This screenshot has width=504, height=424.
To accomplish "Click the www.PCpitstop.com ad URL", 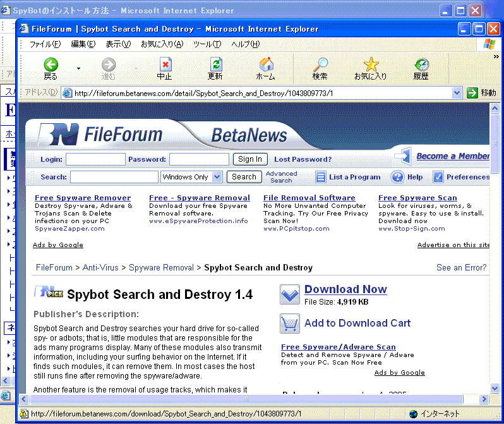I will click(x=296, y=228).
